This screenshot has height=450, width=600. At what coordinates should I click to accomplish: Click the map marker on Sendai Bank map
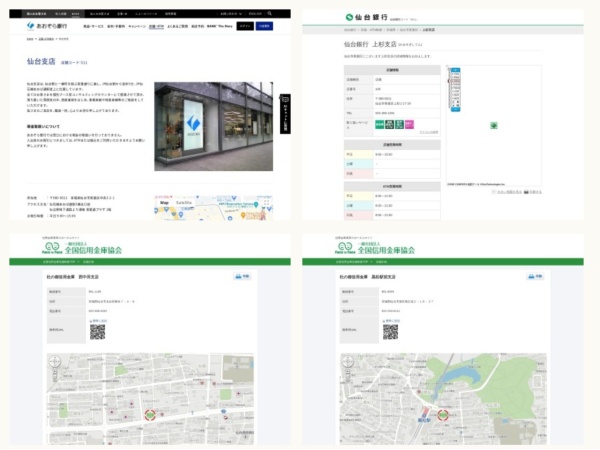coord(492,125)
